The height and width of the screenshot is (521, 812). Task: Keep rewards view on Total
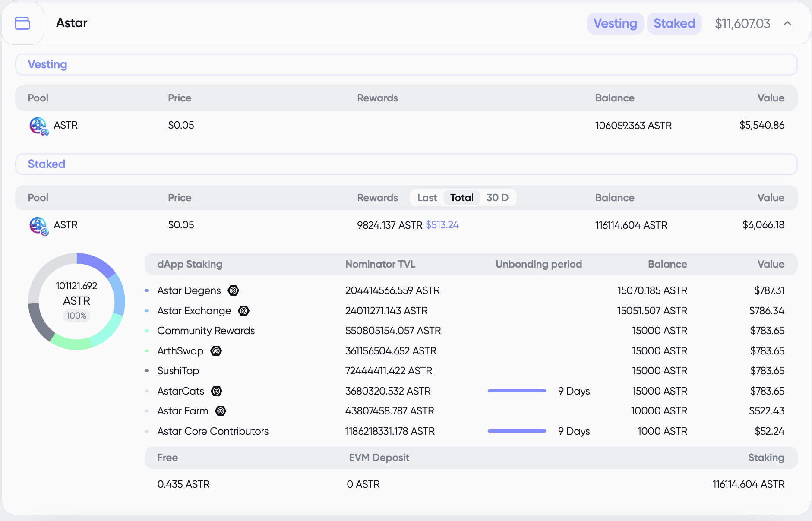(x=461, y=197)
